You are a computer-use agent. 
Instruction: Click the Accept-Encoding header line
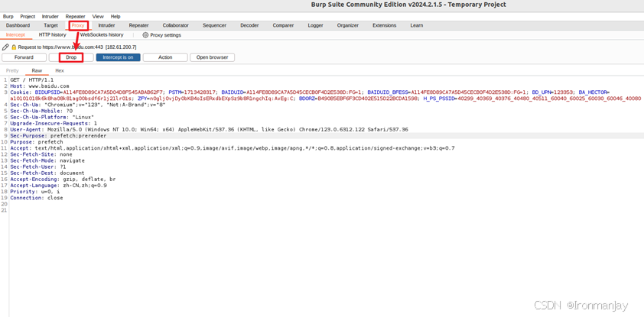click(63, 180)
